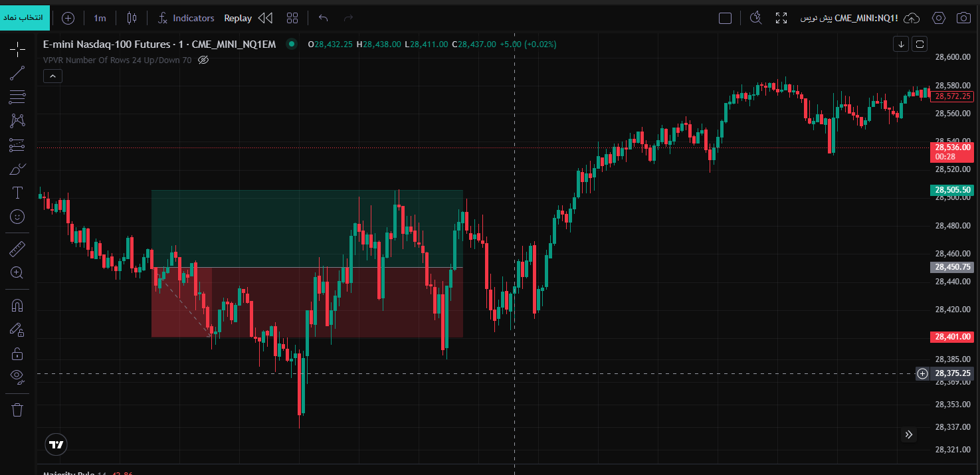The height and width of the screenshot is (475, 980).
Task: Click the trash bin remove objects icon
Action: tap(18, 410)
